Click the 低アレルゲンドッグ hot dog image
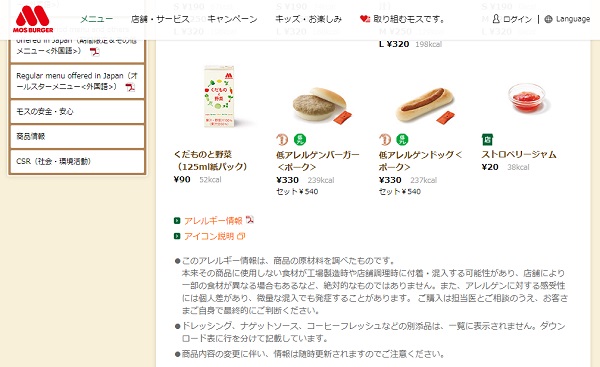This screenshot has width=600, height=367. 426,104
